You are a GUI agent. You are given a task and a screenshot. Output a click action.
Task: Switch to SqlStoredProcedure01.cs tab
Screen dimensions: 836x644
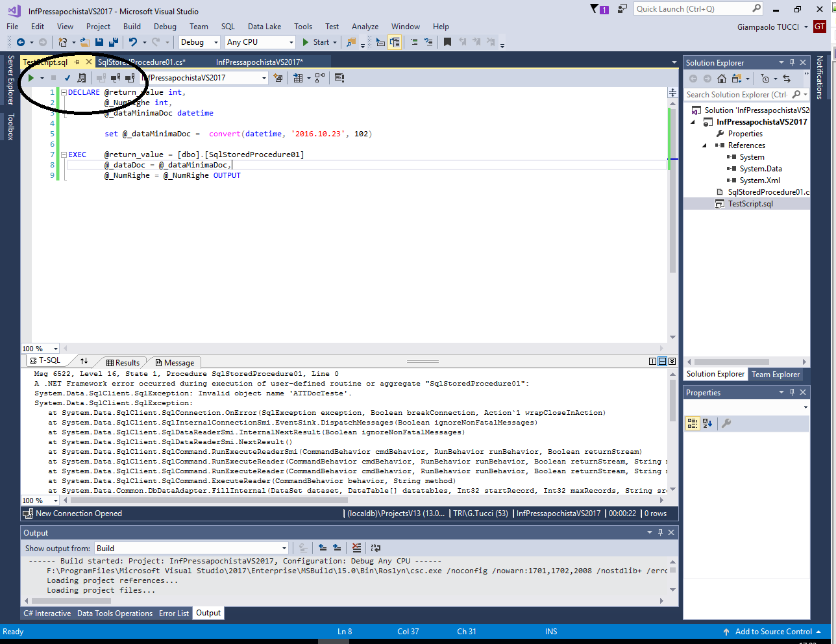[141, 62]
